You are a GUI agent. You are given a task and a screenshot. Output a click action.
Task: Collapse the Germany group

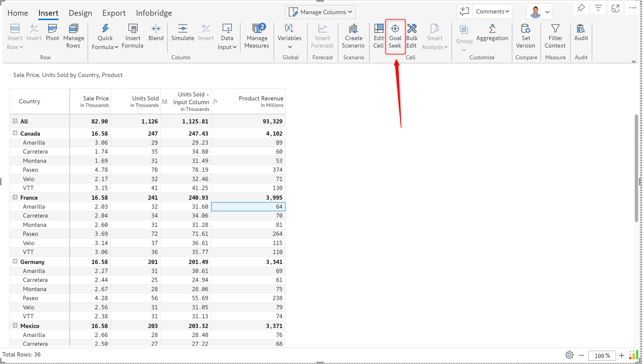15,261
